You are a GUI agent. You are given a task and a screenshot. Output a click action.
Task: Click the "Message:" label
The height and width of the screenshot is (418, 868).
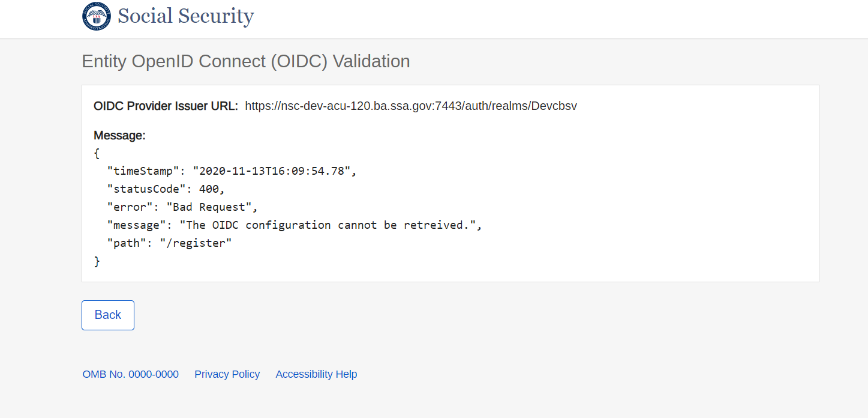[x=119, y=136]
